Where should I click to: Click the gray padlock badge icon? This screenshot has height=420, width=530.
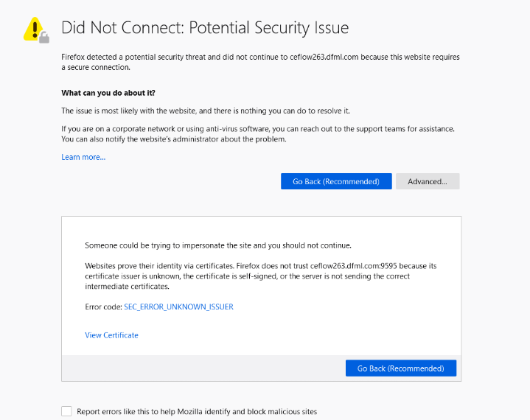[44, 37]
